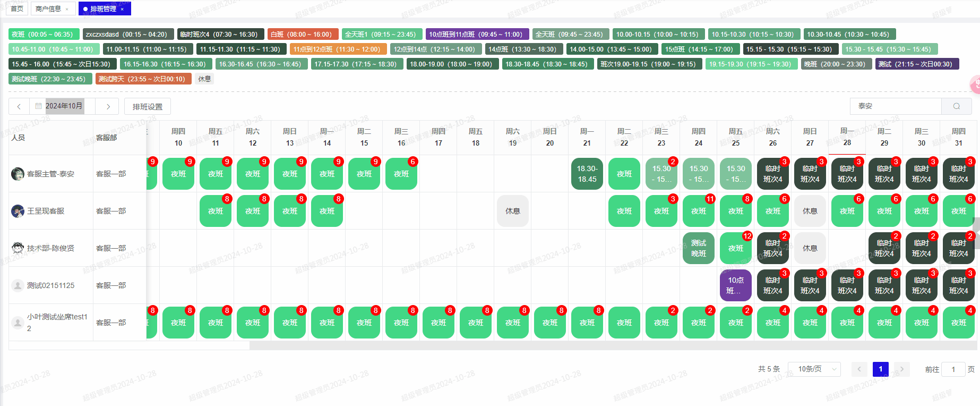The height and width of the screenshot is (406, 980).
Task: Click avatar of 测试02151125
Action: point(18,285)
